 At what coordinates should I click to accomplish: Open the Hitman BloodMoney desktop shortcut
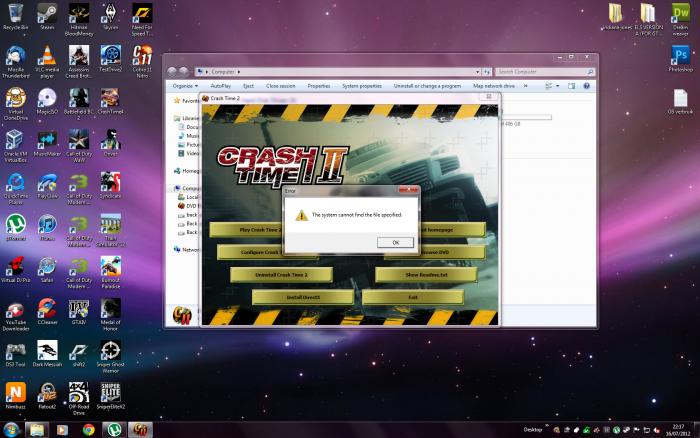point(79,20)
